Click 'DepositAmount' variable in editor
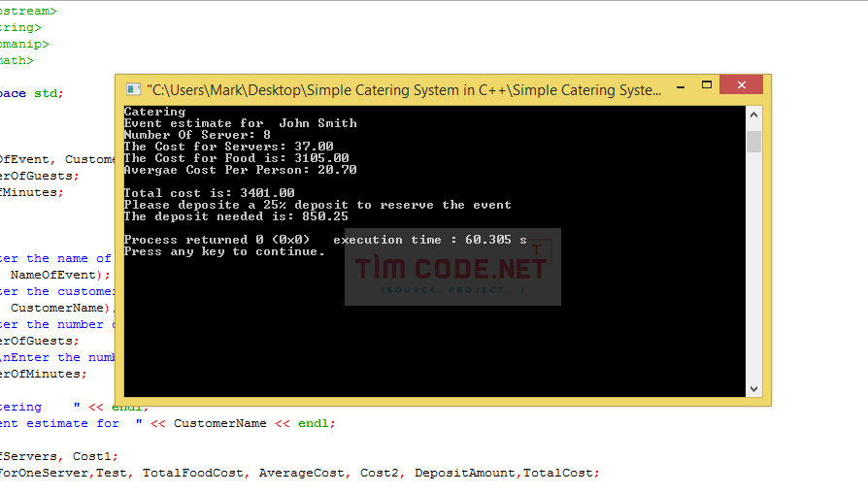The height and width of the screenshot is (494, 868). [x=467, y=473]
